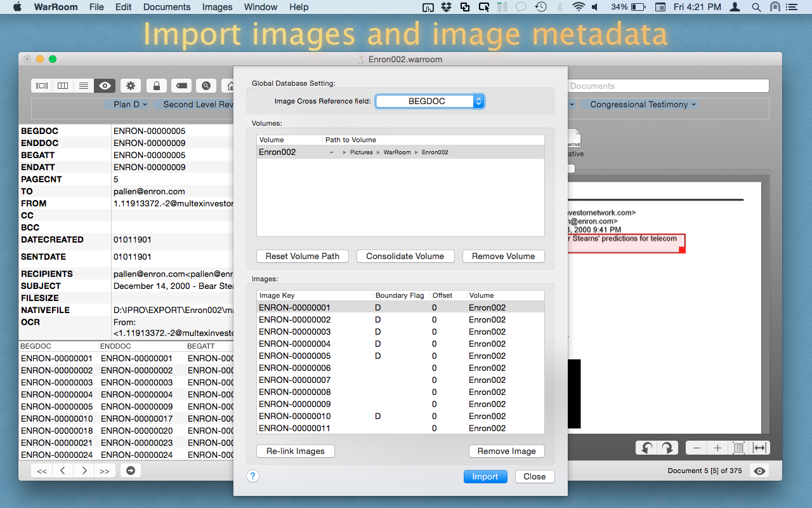Click the ENDDOC column header in list
Image resolution: width=812 pixels, height=508 pixels.
coord(142,346)
